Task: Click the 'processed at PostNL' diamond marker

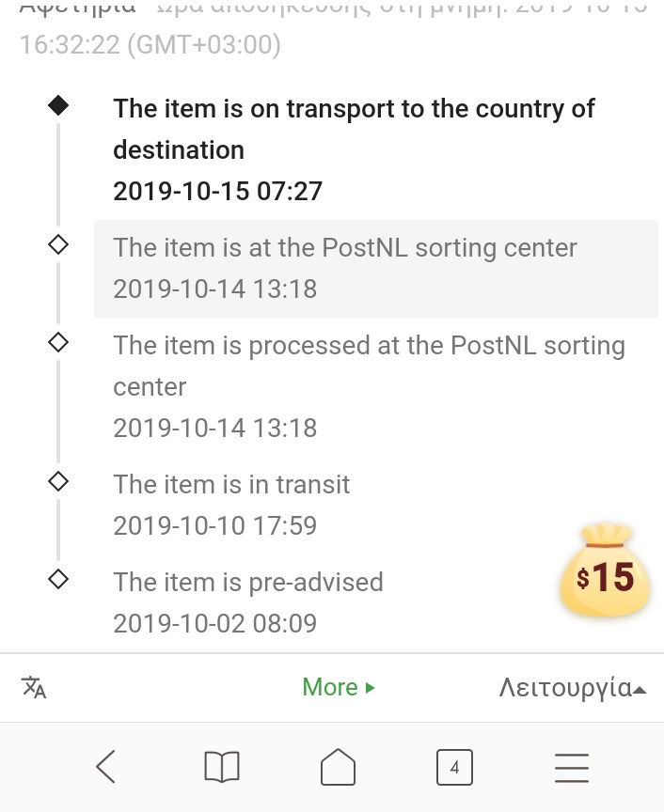Action: (x=58, y=342)
